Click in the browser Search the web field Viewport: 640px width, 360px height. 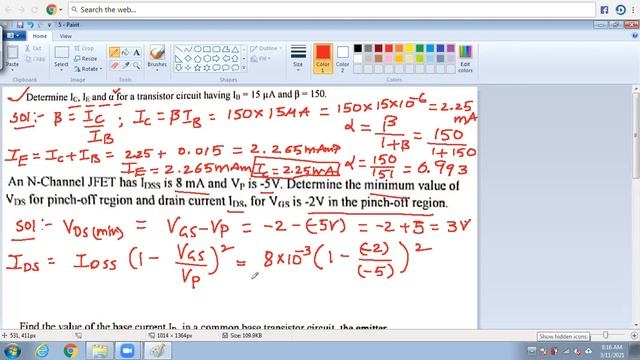[x=331, y=9]
